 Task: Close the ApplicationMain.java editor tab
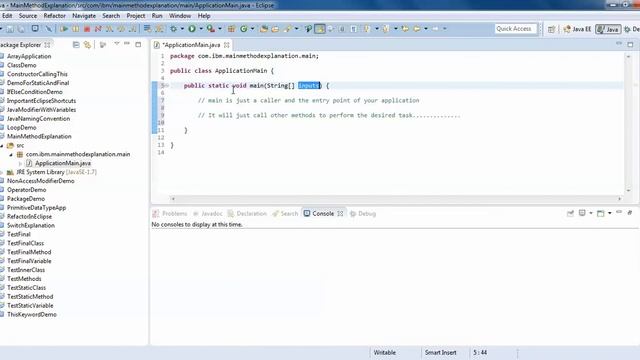227,45
